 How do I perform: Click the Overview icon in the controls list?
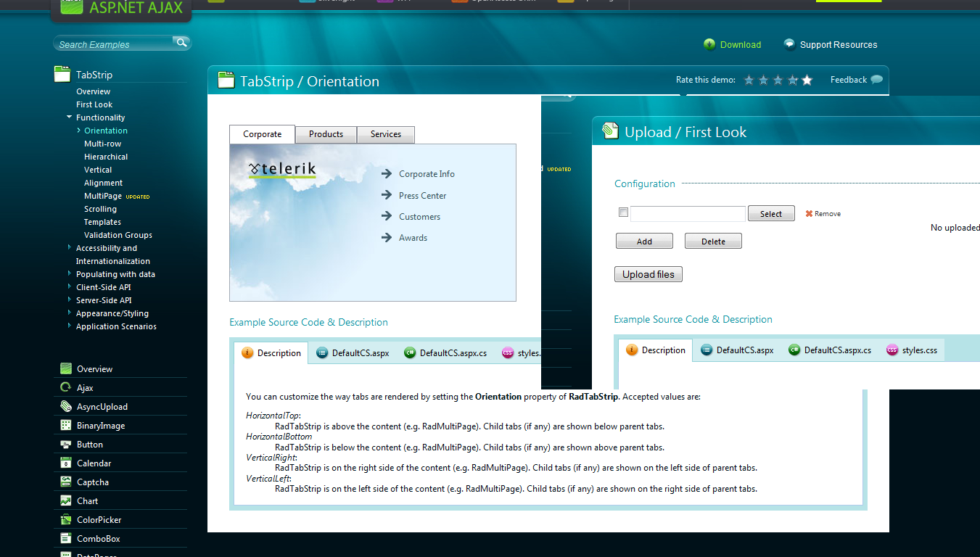click(x=66, y=368)
